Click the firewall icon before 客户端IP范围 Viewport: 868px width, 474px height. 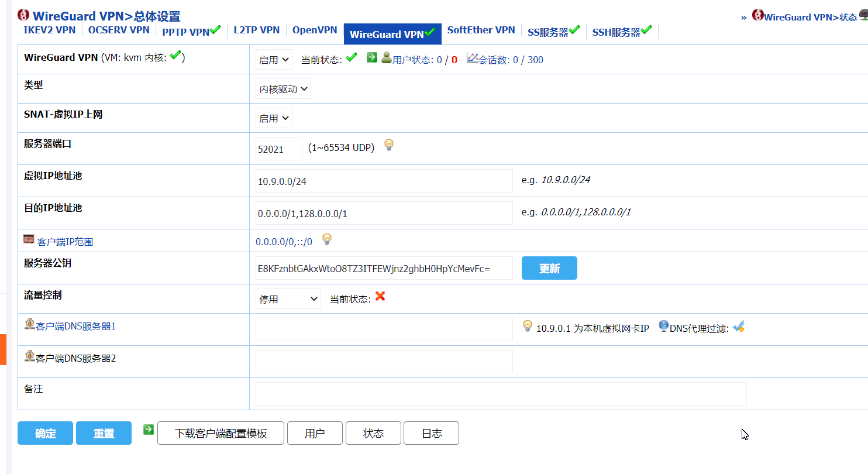coord(29,239)
